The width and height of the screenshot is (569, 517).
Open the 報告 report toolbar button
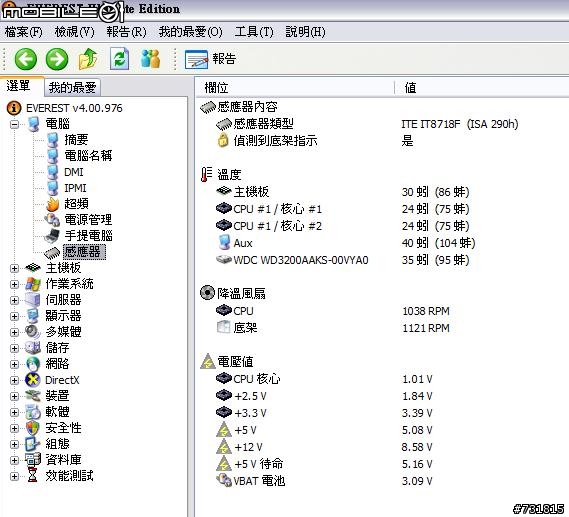coord(210,59)
